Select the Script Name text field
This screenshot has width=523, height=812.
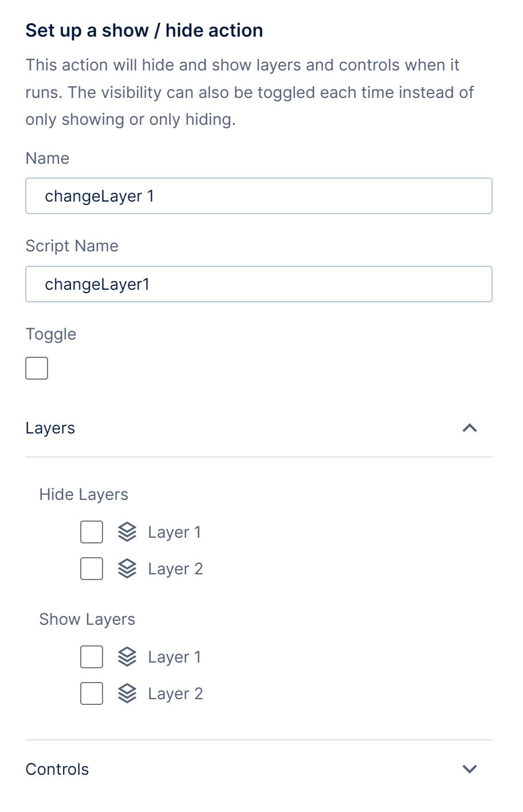(x=258, y=283)
